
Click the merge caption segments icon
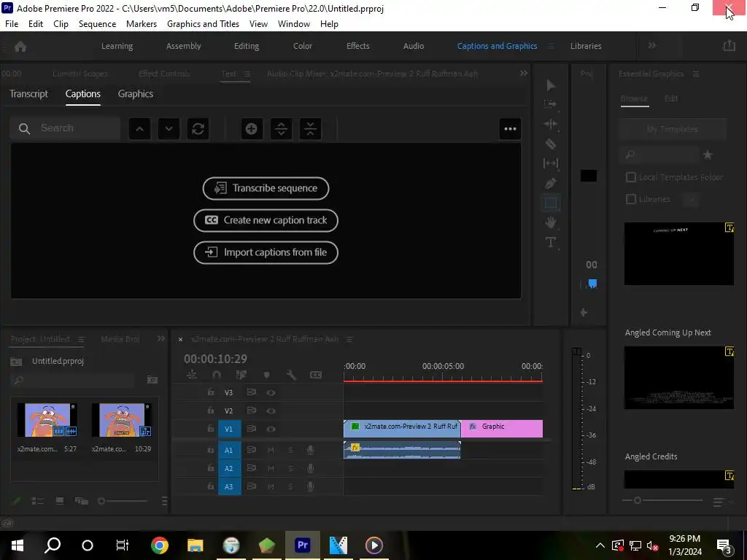click(310, 128)
